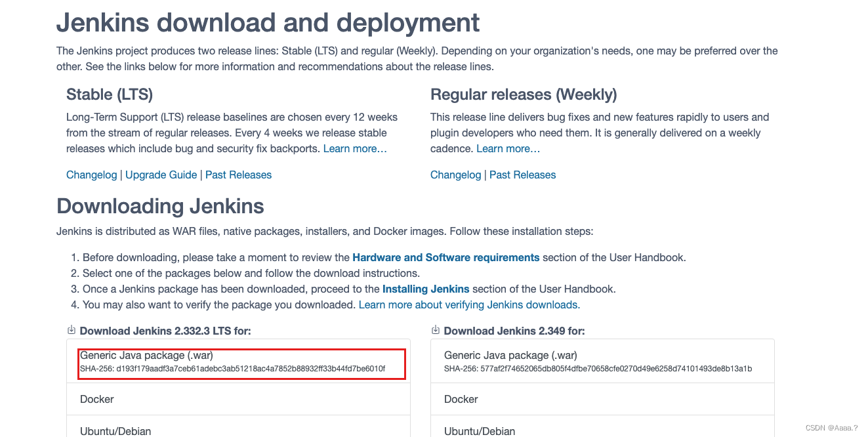The width and height of the screenshot is (868, 437).
Task: Click the Regular releases (Weekly) heading
Action: 524,94
